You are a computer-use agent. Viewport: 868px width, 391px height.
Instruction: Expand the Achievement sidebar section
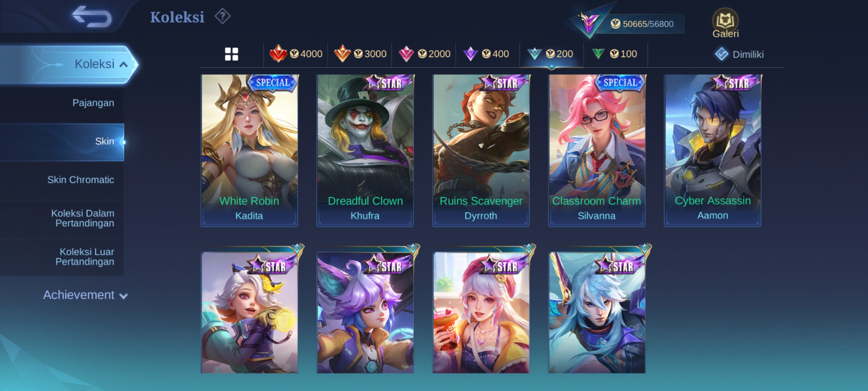pyautogui.click(x=85, y=295)
